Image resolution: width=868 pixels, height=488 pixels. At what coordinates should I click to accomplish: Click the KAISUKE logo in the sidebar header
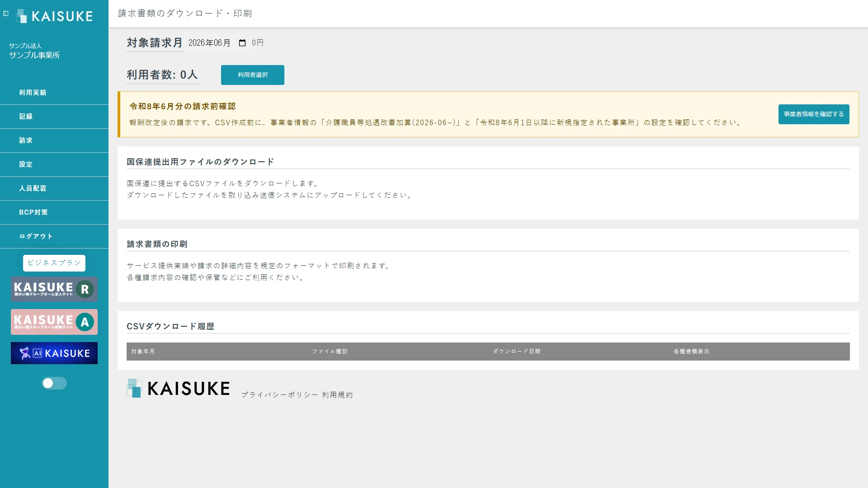(x=54, y=16)
